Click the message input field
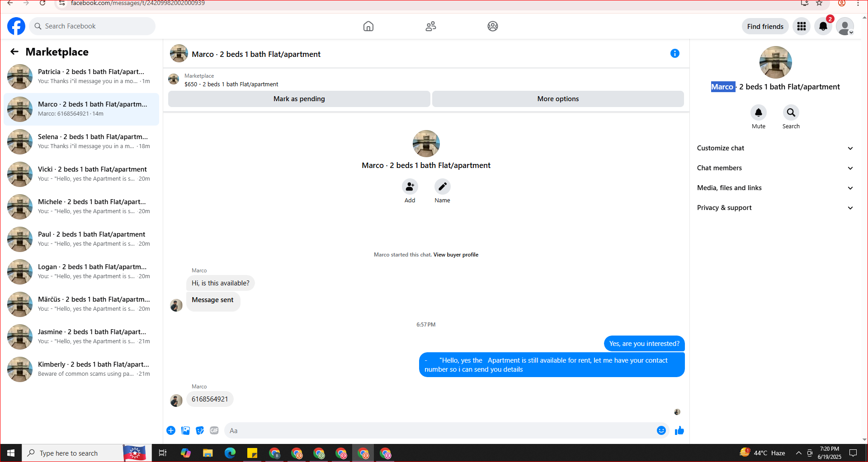The image size is (868, 462). click(x=439, y=430)
